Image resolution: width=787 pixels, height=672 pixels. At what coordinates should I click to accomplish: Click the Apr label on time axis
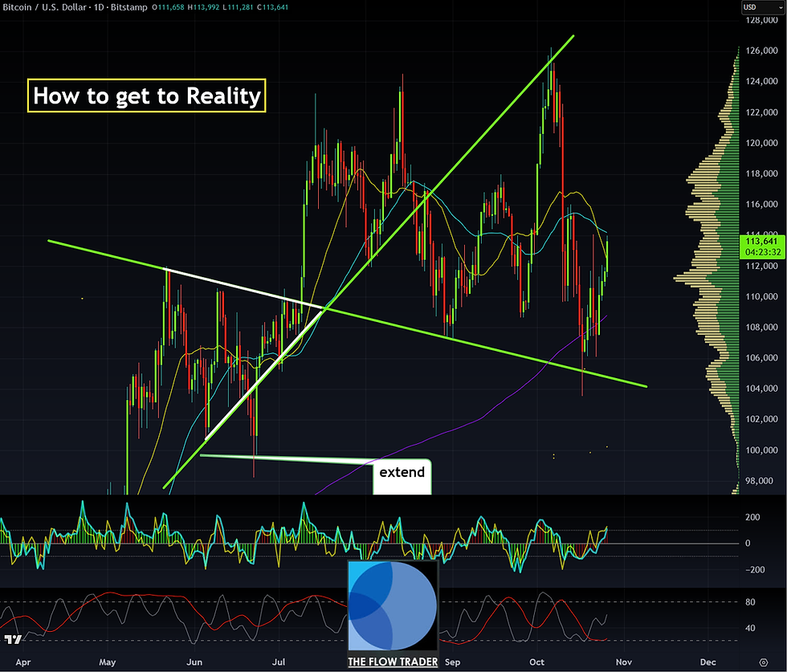click(23, 662)
